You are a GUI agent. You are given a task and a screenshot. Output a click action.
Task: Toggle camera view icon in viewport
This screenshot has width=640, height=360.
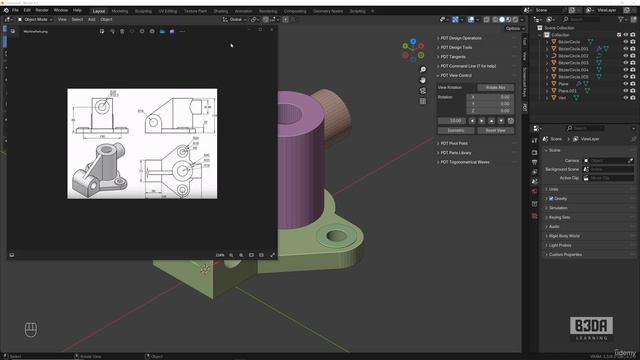[x=423, y=91]
